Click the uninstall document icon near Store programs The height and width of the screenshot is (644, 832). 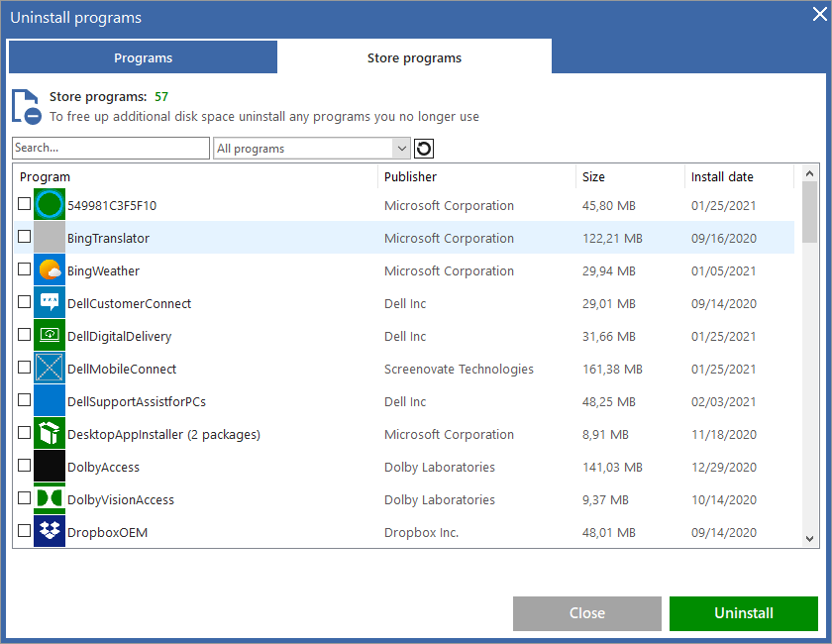(x=27, y=107)
